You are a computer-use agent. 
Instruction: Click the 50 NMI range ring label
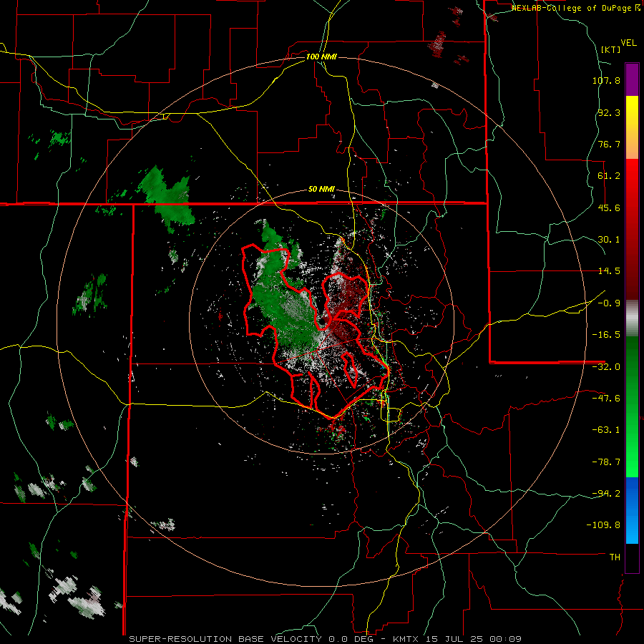click(321, 190)
